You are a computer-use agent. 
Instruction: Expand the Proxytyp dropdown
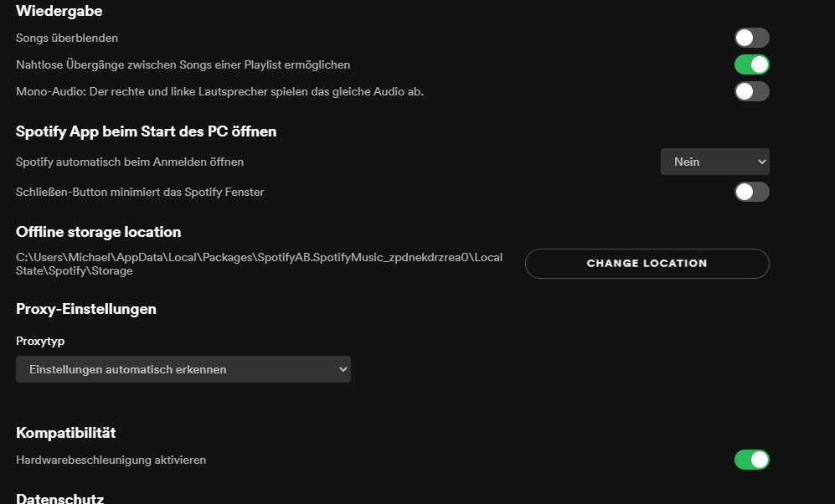(x=183, y=369)
